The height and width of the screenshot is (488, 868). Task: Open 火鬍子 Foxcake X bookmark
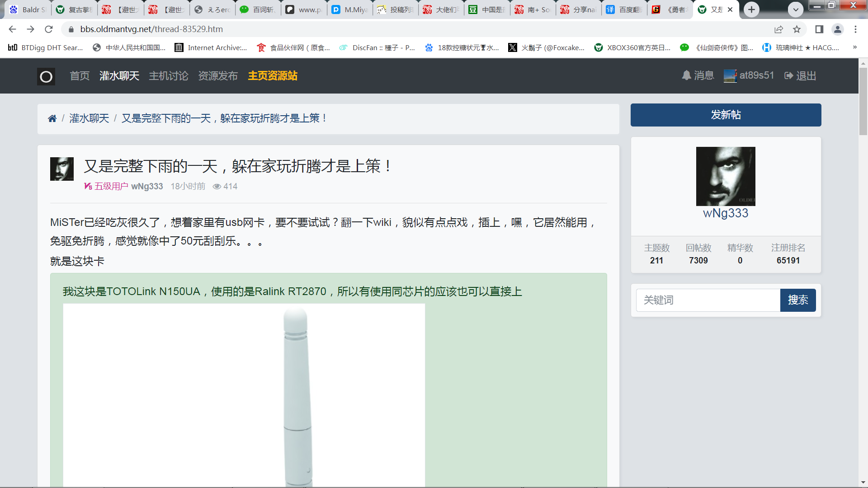point(547,47)
